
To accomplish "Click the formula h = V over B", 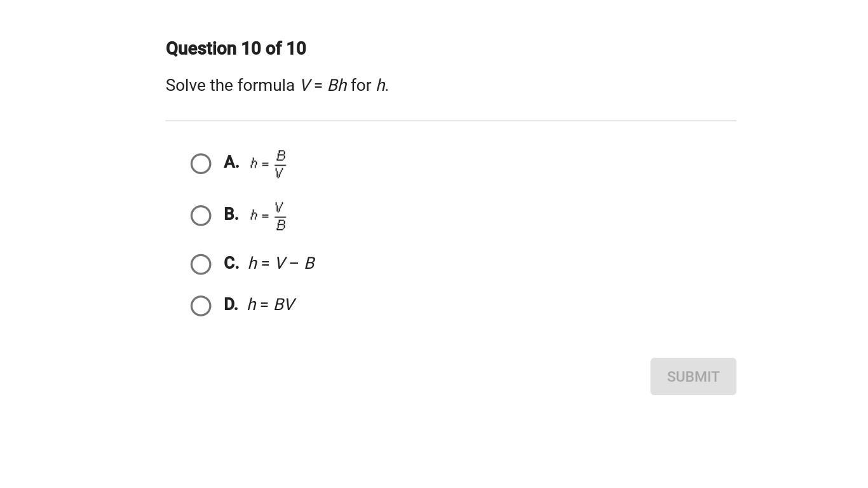I will 268,216.
